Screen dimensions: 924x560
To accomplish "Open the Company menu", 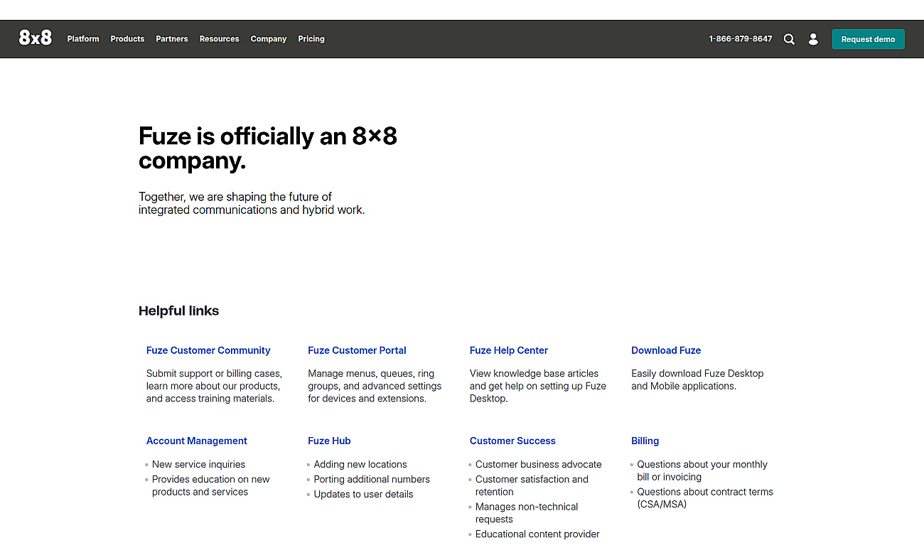I will pyautogui.click(x=269, y=39).
